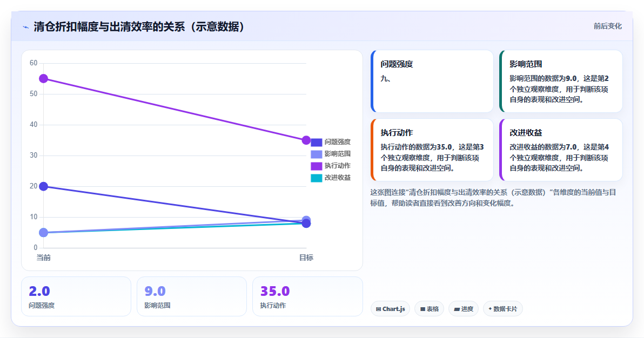This screenshot has height=338, width=644.
Task: Open the 执行动作 info card
Action: pos(432,150)
